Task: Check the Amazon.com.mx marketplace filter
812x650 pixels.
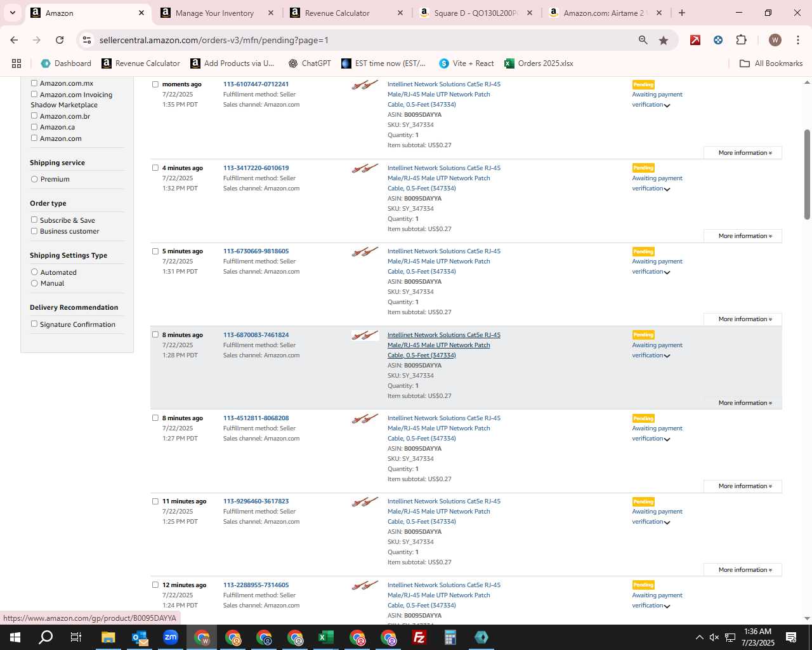Action: click(34, 83)
